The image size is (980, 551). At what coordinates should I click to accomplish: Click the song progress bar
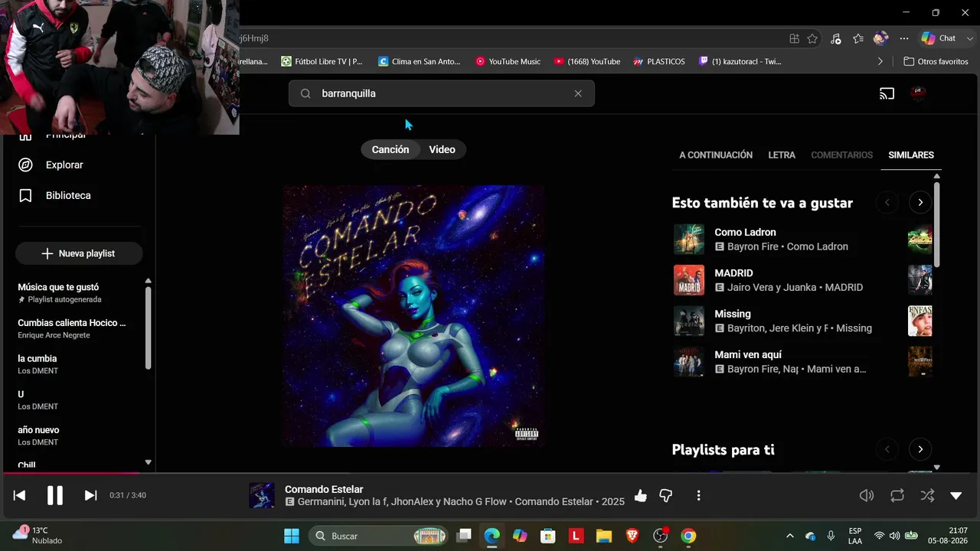pos(490,474)
